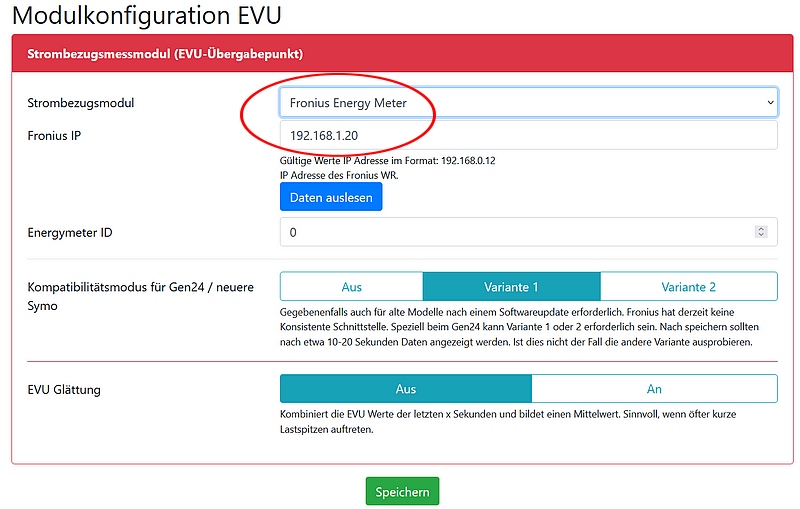Click the 'Modulkonfiguration EVU' page title
This screenshot has height=509, width=800.
(x=146, y=15)
